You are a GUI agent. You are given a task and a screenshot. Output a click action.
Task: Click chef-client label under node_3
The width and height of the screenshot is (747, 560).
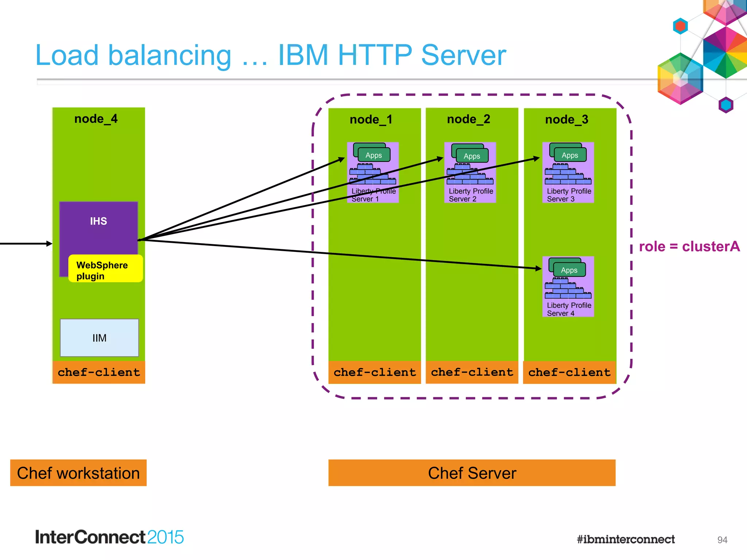tap(569, 372)
